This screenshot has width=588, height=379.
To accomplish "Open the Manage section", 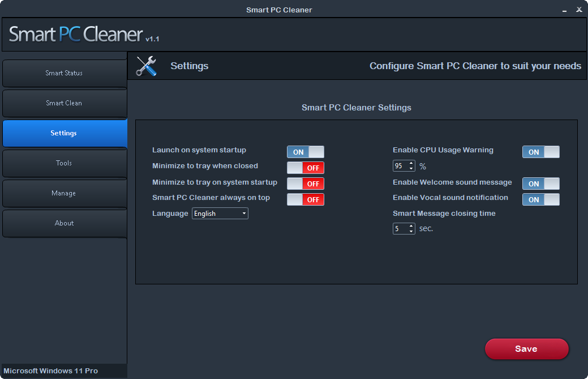I will [64, 193].
